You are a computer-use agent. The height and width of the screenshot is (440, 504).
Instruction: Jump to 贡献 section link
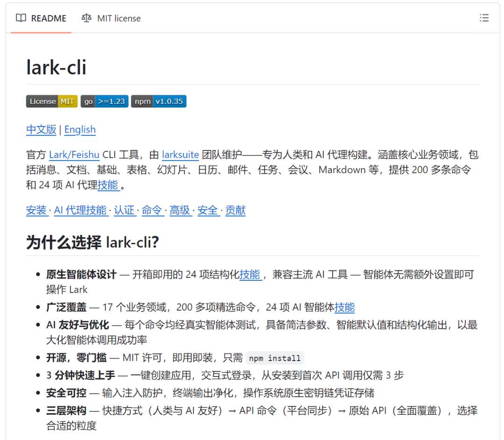coord(235,210)
